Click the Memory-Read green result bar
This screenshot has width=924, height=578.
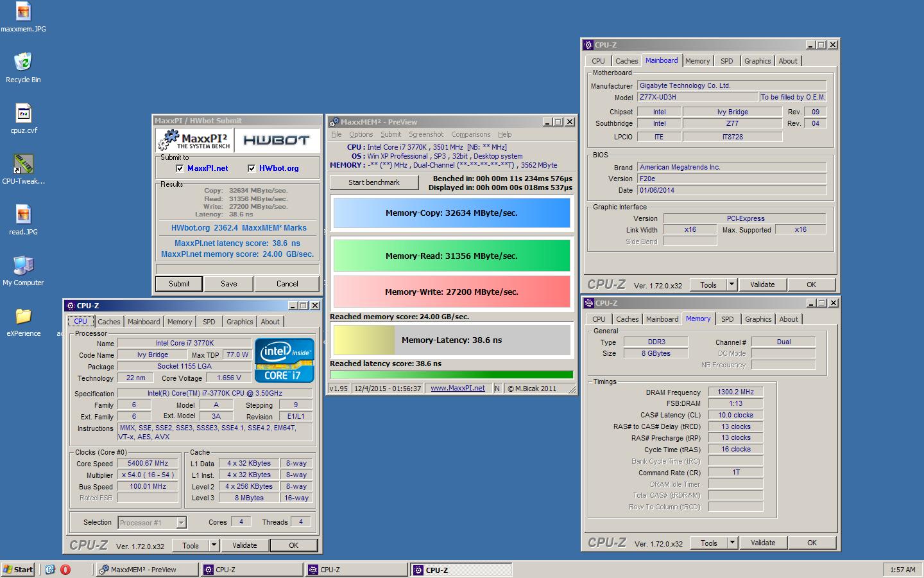pos(451,256)
